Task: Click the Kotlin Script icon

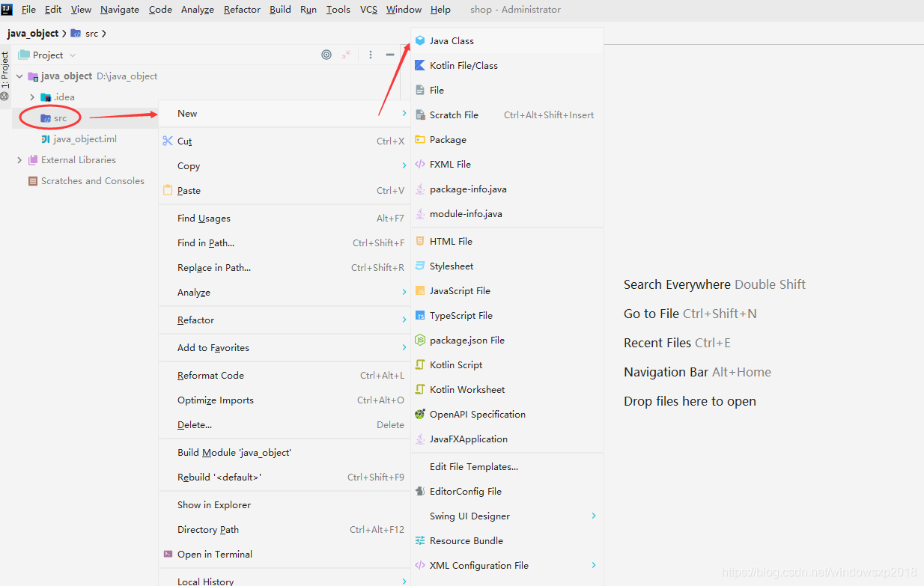Action: click(420, 365)
